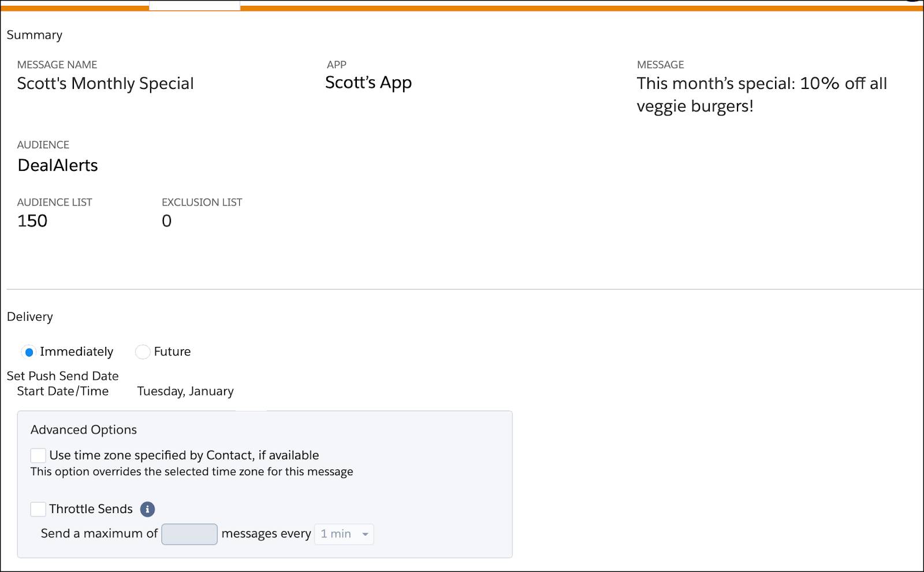924x572 pixels.
Task: Click the Tuesday, January start date
Action: coord(185,391)
